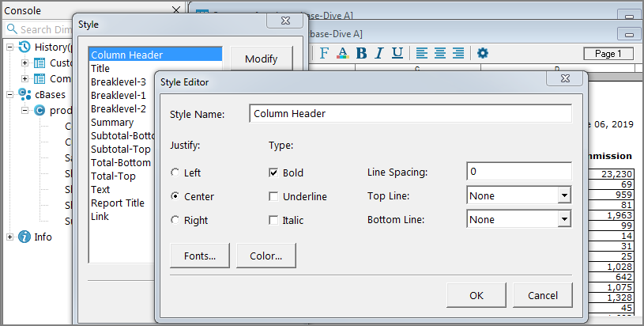Collapse the History tree node
The image size is (644, 326).
[9, 47]
